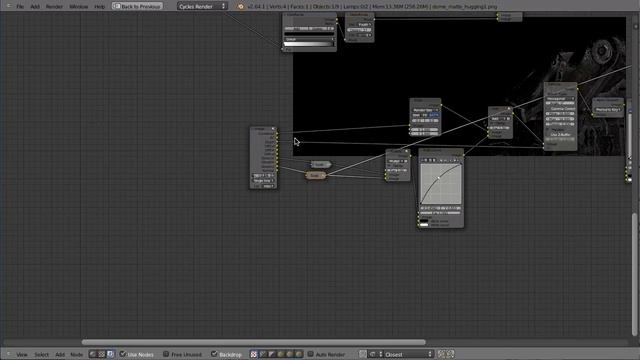This screenshot has width=640, height=360.
Task: Click the RGB Curves graph area
Action: click(x=441, y=184)
